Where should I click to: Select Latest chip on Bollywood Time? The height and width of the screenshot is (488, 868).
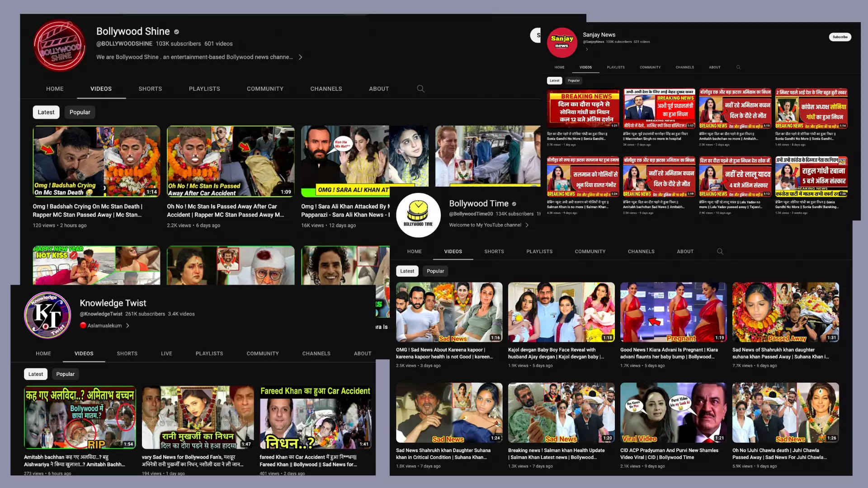407,271
